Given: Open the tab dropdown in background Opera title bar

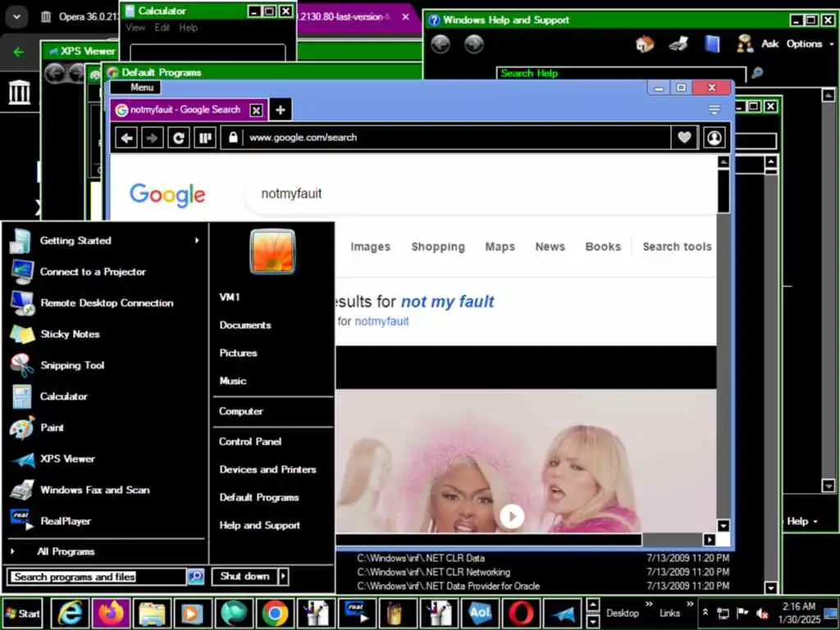Looking at the screenshot, I should [x=16, y=17].
